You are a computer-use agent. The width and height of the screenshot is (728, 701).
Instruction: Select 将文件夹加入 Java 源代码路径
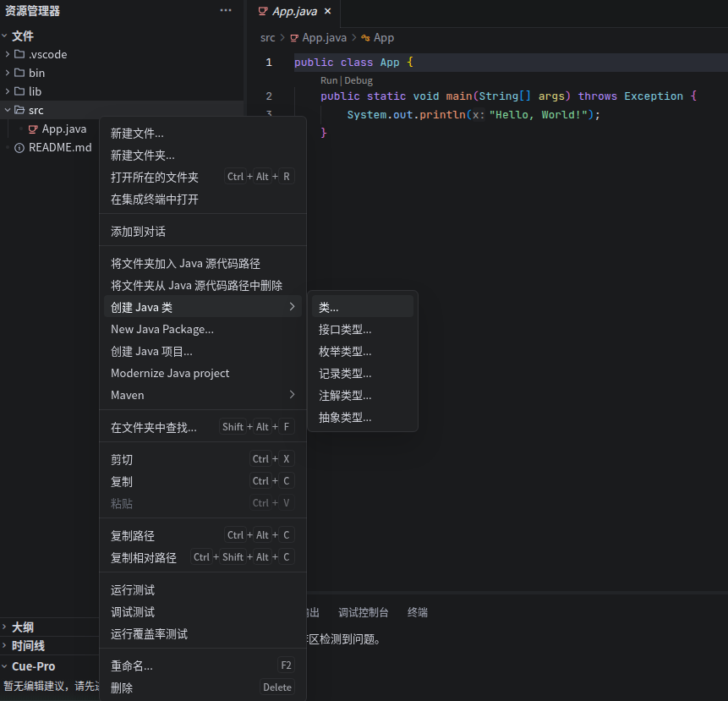click(203, 264)
